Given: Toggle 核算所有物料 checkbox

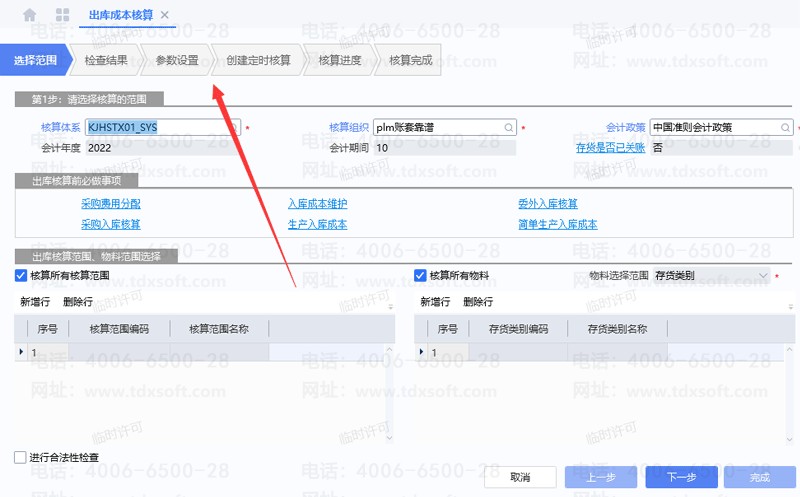Looking at the screenshot, I should (x=421, y=275).
